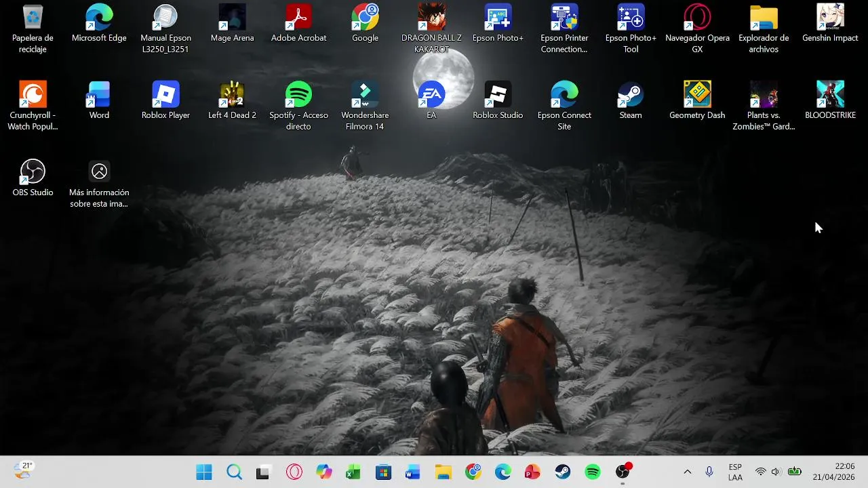The width and height of the screenshot is (868, 488).
Task: Launch Opera from the taskbar
Action: coord(294,472)
